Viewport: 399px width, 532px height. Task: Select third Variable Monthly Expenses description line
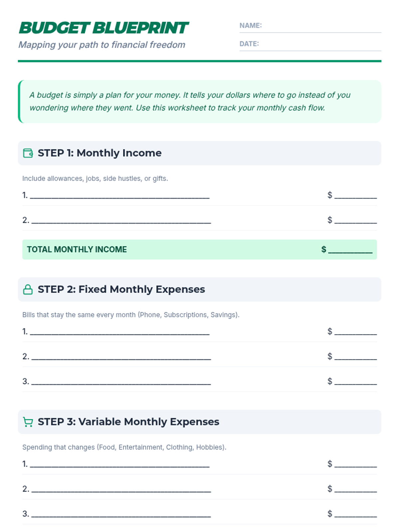pos(121,514)
